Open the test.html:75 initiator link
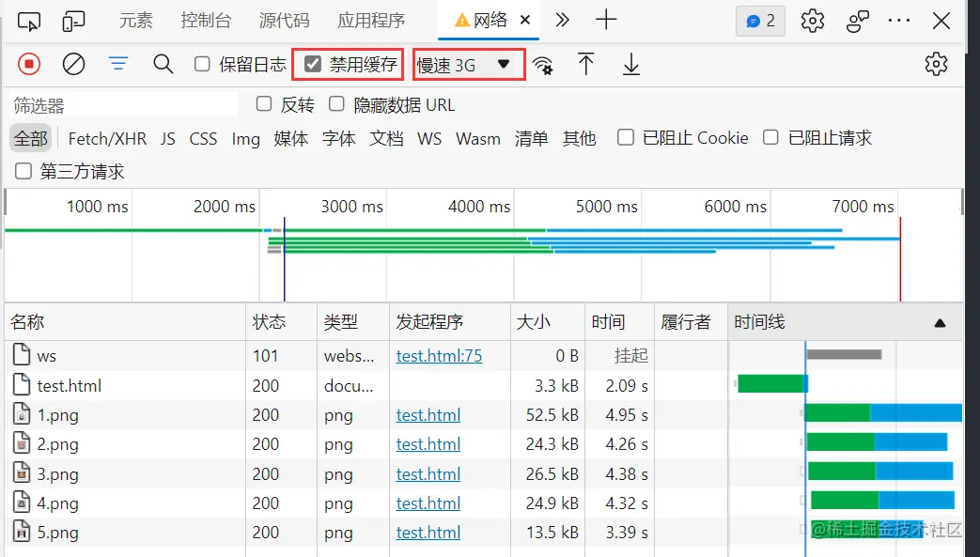The height and width of the screenshot is (557, 980). pyautogui.click(x=439, y=356)
